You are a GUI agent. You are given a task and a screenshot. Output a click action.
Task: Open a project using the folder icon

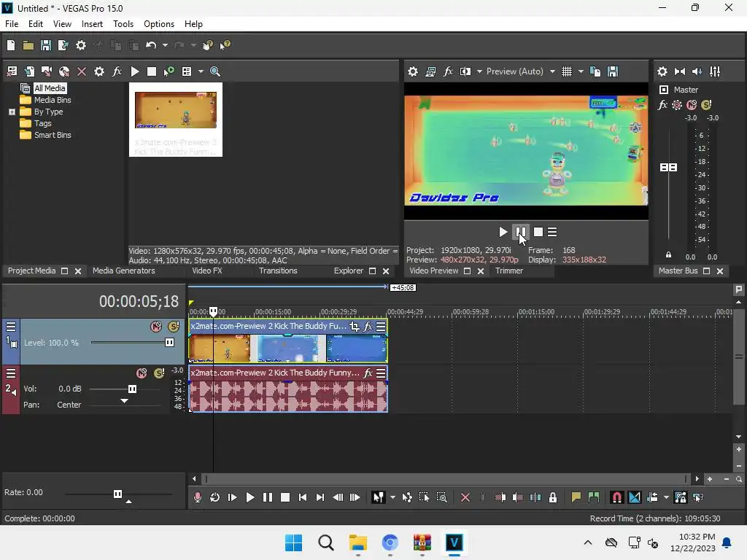coord(28,45)
